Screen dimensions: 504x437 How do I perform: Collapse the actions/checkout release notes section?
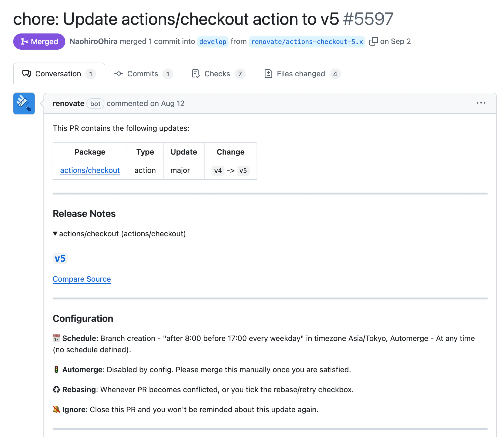[55, 234]
